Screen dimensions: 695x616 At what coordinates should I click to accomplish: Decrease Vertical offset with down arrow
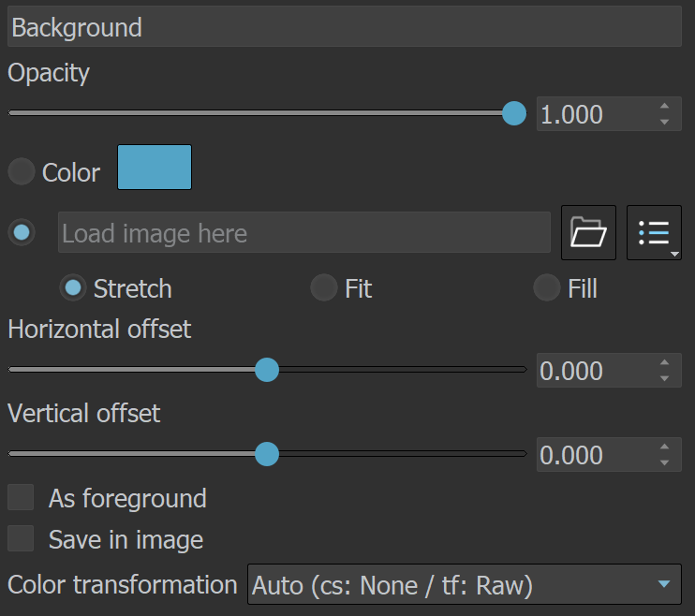click(x=664, y=462)
